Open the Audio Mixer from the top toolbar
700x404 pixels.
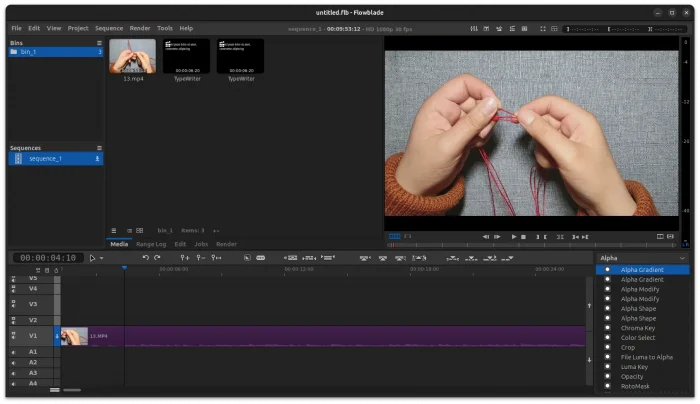click(x=474, y=29)
